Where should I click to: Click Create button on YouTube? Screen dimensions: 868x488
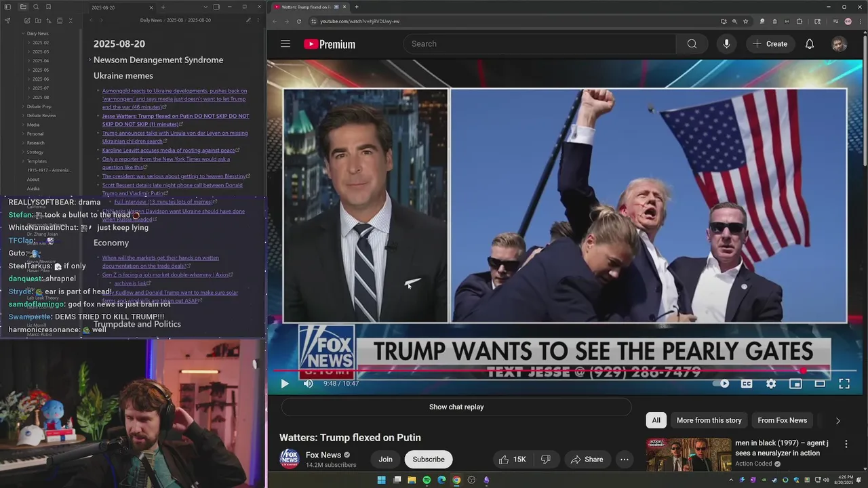pos(770,44)
